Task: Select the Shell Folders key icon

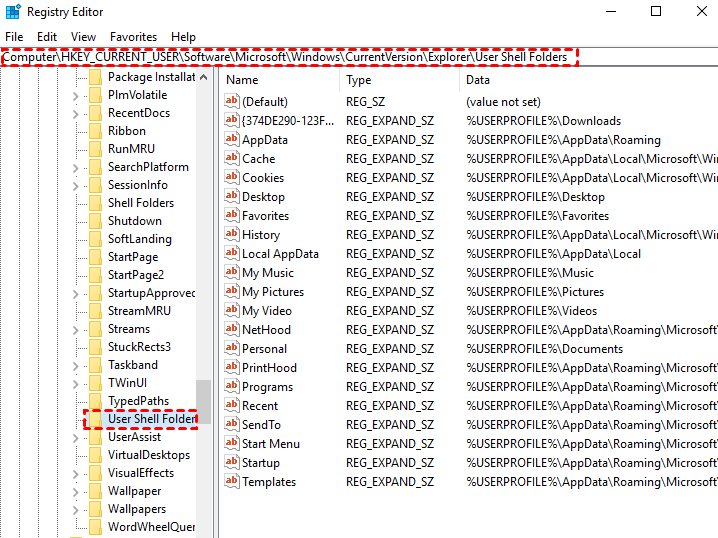Action: pos(95,203)
